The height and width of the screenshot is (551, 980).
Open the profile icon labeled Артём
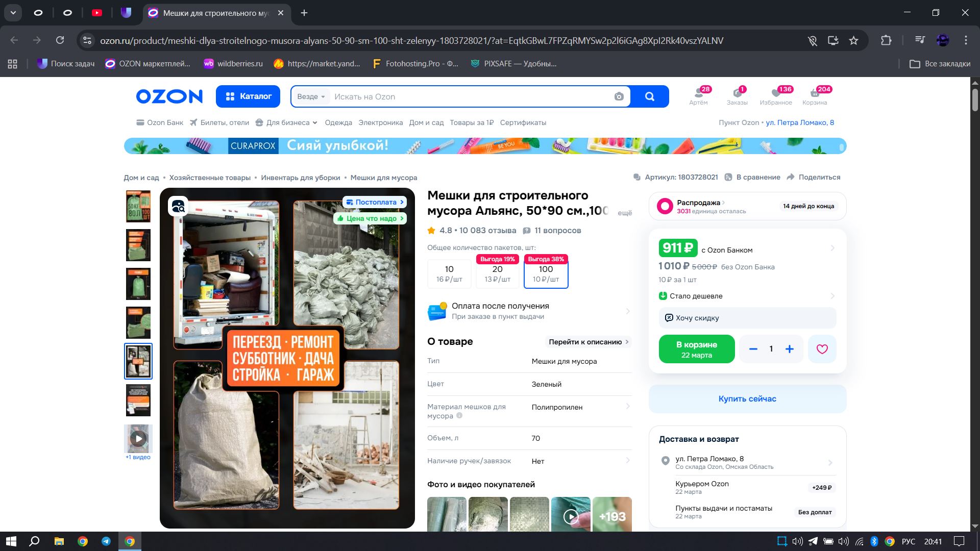click(698, 95)
